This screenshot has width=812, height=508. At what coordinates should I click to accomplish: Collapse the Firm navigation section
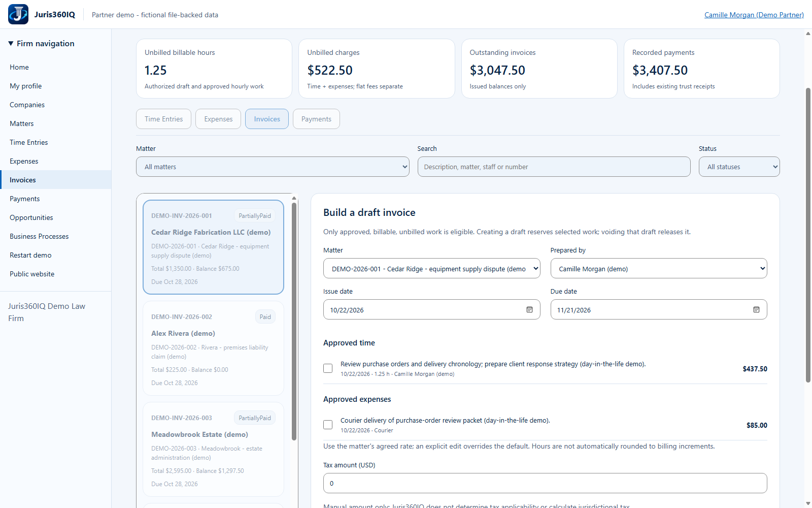[x=42, y=44]
